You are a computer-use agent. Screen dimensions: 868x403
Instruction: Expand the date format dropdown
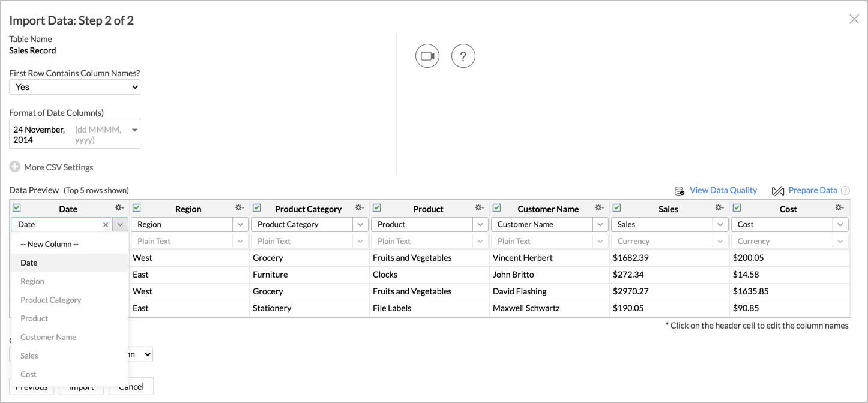pos(134,130)
